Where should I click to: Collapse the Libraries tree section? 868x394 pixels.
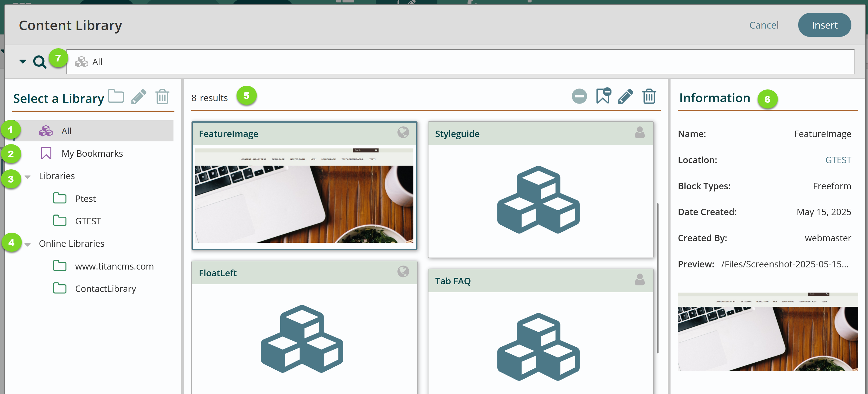tap(28, 176)
